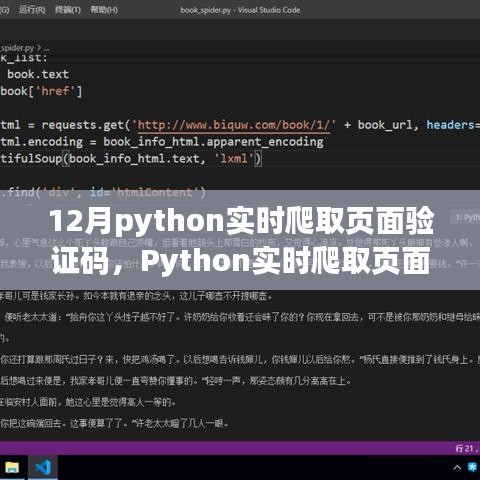480x480 pixels.
Task: Open File Explorer from the taskbar
Action: pos(12,468)
